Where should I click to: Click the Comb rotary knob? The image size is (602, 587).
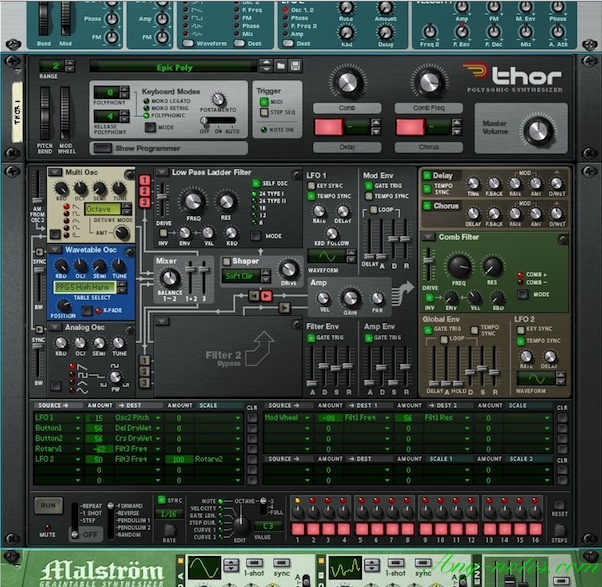click(347, 81)
